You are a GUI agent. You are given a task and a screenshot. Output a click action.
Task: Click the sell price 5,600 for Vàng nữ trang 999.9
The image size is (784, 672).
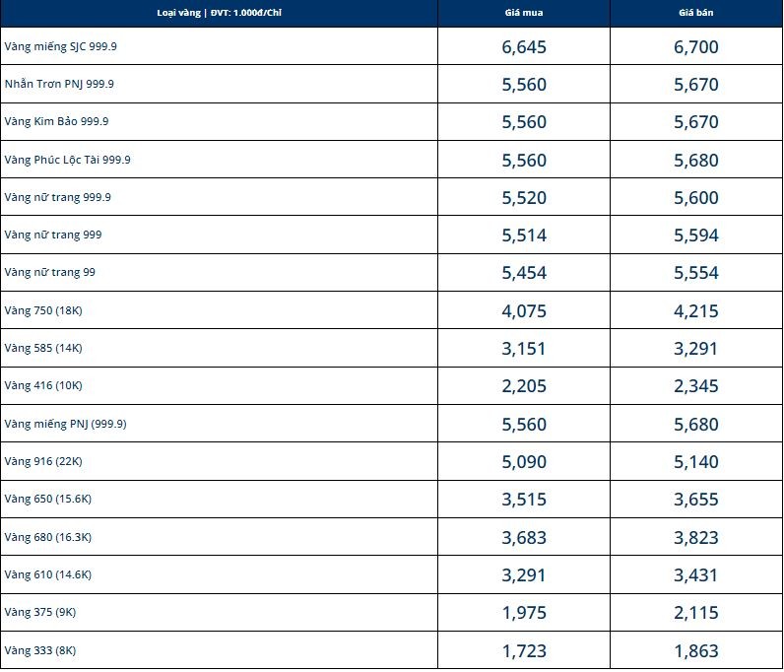click(696, 198)
